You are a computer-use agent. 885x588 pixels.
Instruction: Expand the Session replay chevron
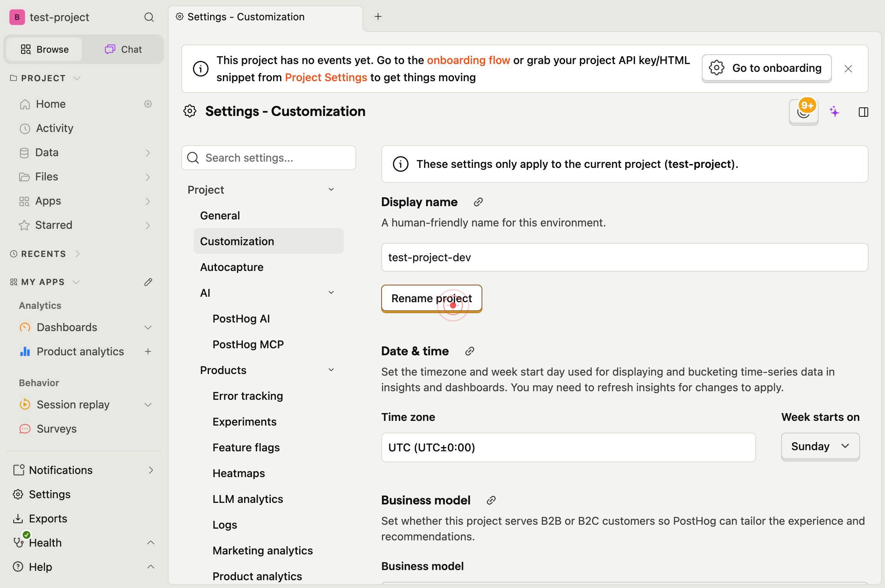tap(148, 404)
